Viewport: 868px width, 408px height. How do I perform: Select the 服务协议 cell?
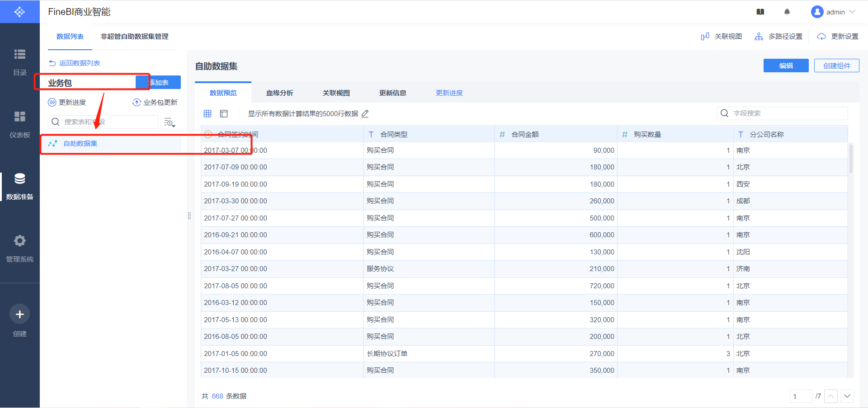pos(429,269)
